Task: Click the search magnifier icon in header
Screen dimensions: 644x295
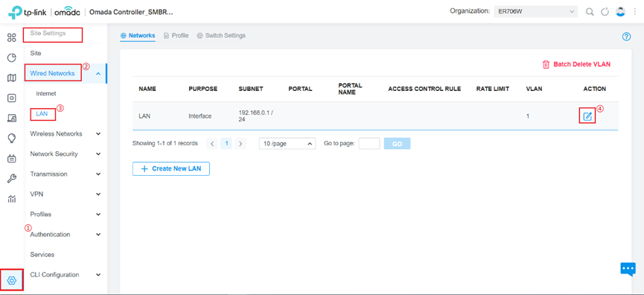Action: click(590, 12)
